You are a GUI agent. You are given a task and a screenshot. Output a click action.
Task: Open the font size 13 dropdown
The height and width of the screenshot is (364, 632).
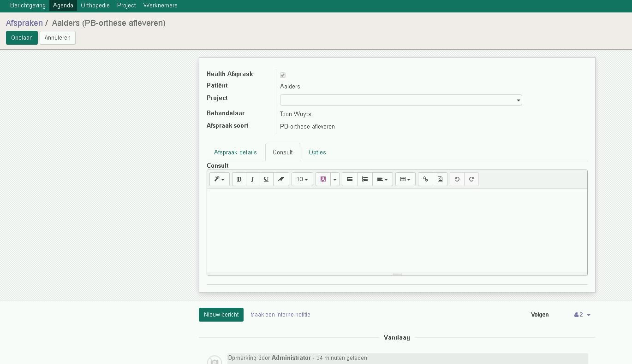click(x=302, y=179)
